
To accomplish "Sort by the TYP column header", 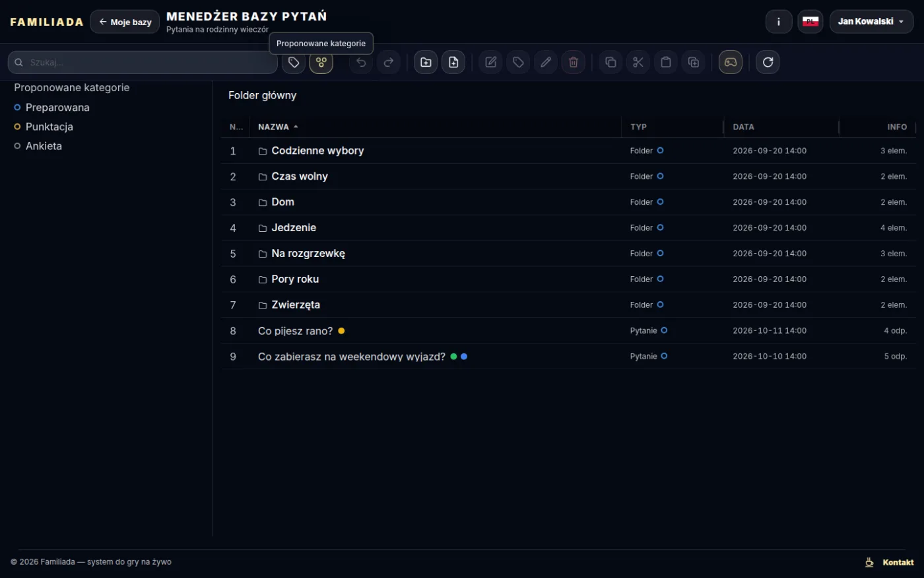I will coord(638,127).
